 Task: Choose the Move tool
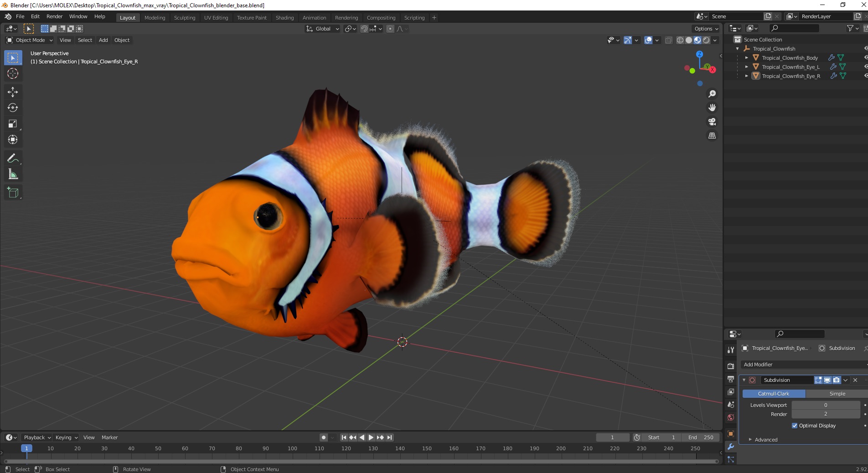coord(13,92)
